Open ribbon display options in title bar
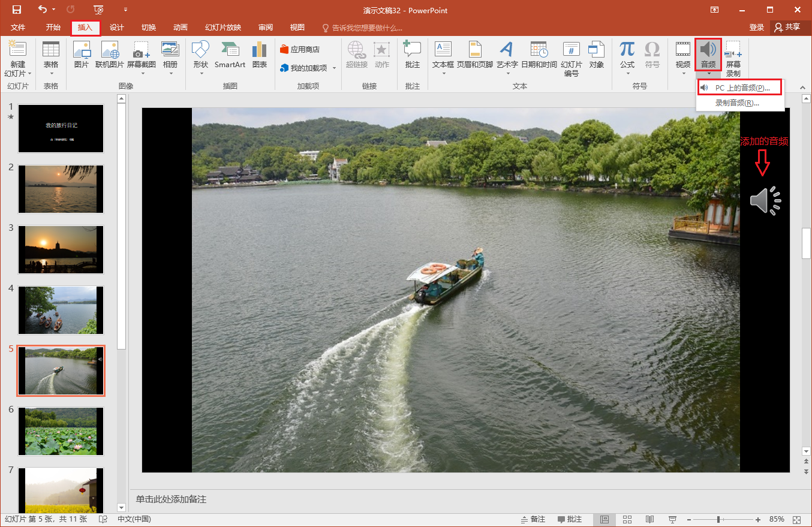The image size is (812, 527). click(714, 10)
